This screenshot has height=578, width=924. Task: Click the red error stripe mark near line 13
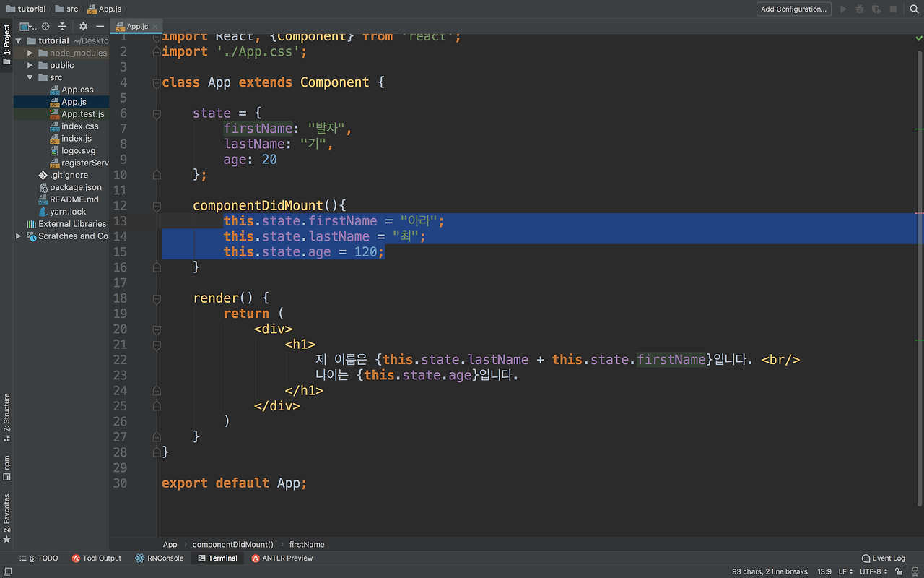point(919,214)
